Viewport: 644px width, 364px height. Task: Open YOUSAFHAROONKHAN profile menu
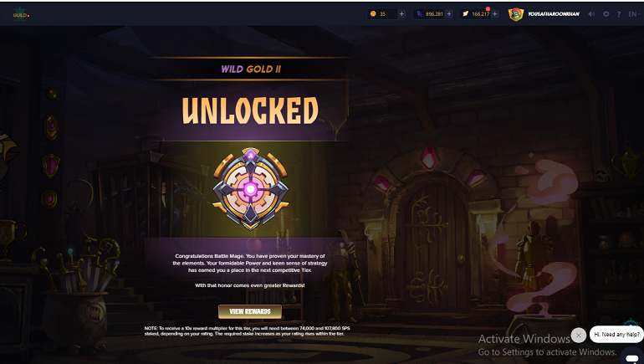[553, 14]
